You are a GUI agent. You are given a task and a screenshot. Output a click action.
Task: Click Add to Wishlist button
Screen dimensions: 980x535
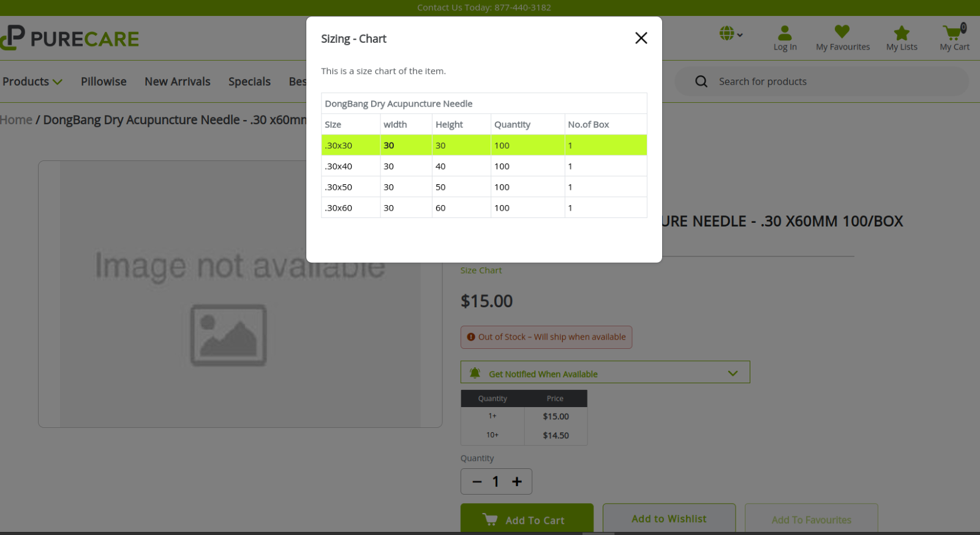tap(669, 518)
